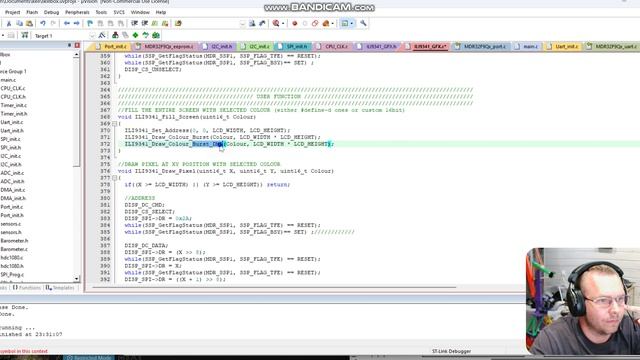Start or stop the debug session
This screenshot has height=360, width=640.
click(276, 24)
